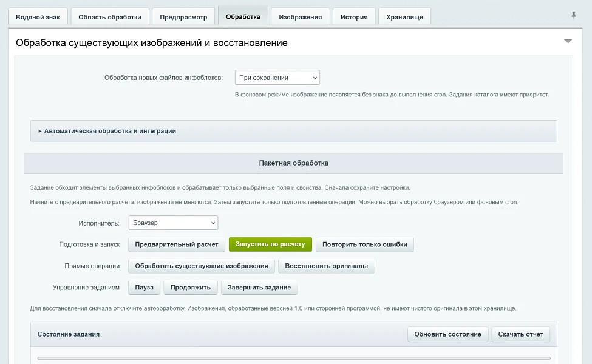Viewport: 592px width, 364px height.
Task: Switch to the Водяной знак tab
Action: point(38,17)
